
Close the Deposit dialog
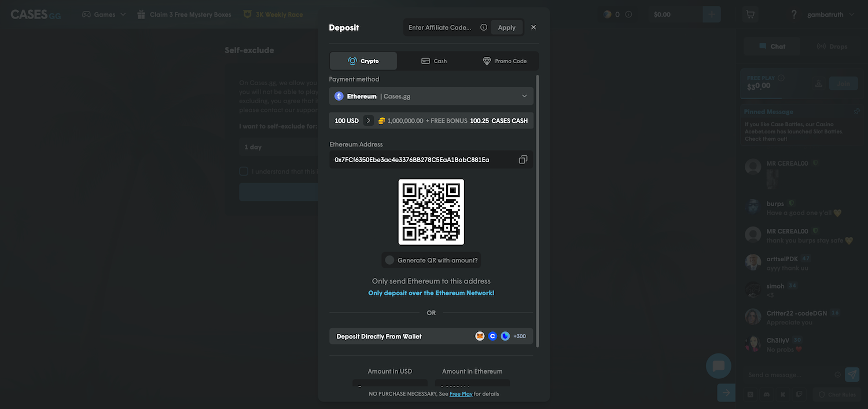point(534,27)
